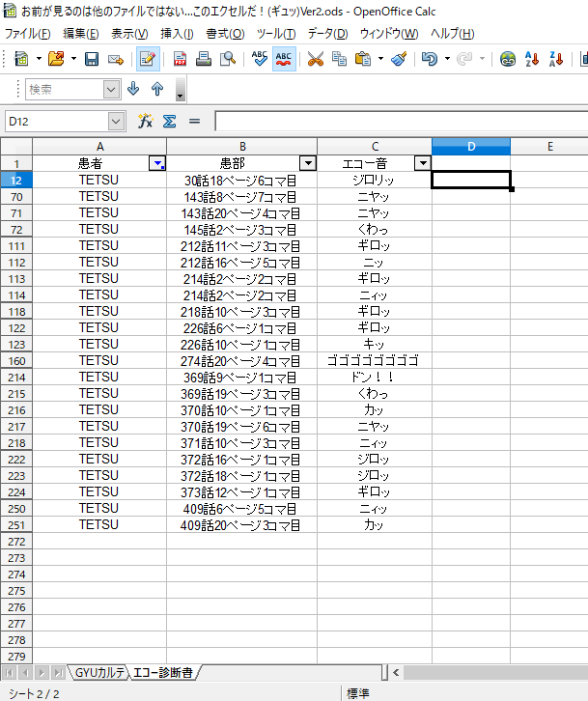Find next with the down arrow icon

(133, 89)
